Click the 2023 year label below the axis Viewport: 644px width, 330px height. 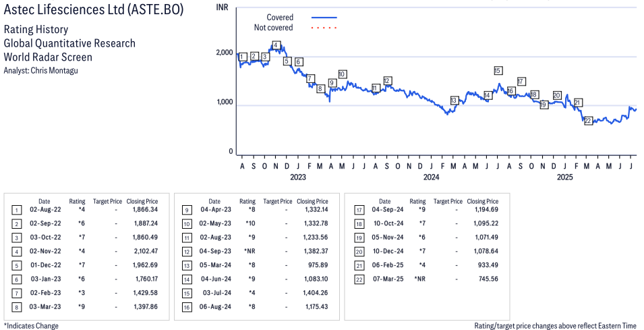298,177
